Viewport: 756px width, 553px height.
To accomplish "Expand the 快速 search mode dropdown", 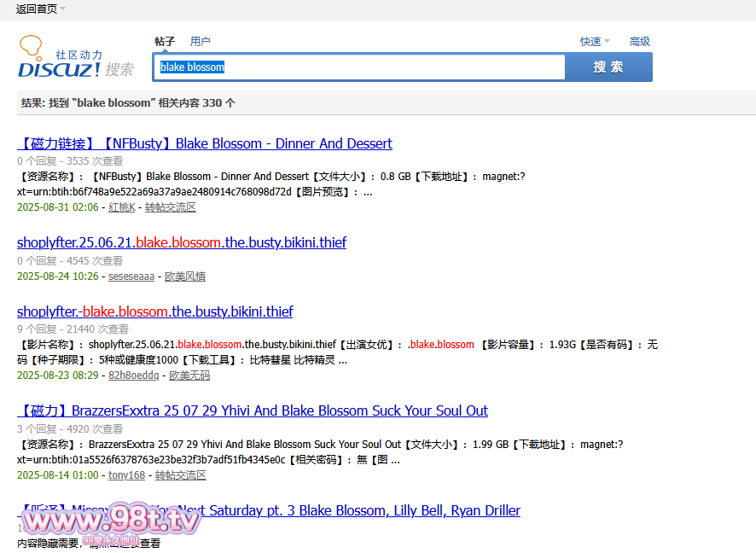I will (595, 42).
